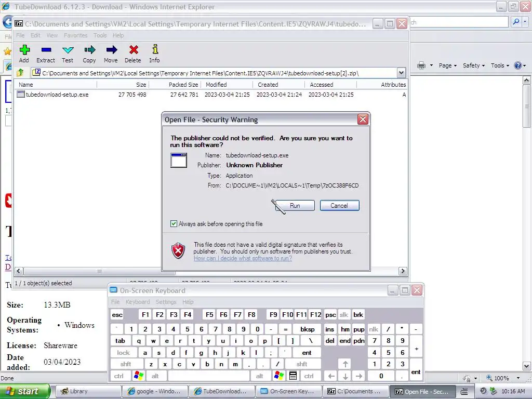Click the up-folder icon beside 7-Zip path
The height and width of the screenshot is (399, 532).
pos(20,72)
